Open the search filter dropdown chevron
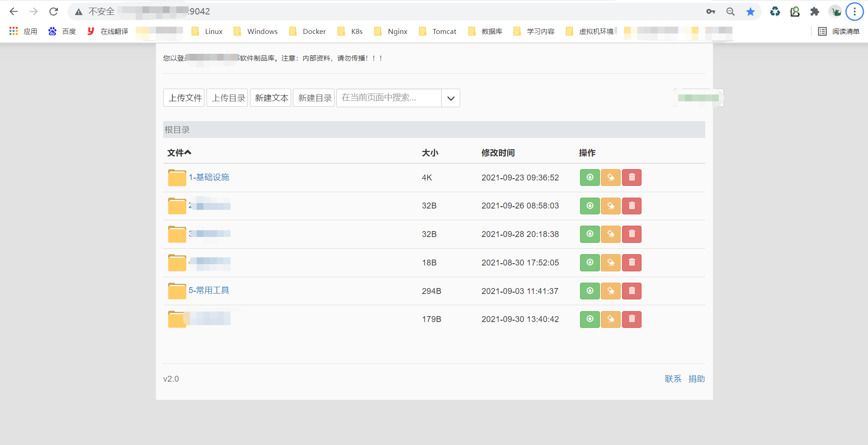 tap(450, 98)
